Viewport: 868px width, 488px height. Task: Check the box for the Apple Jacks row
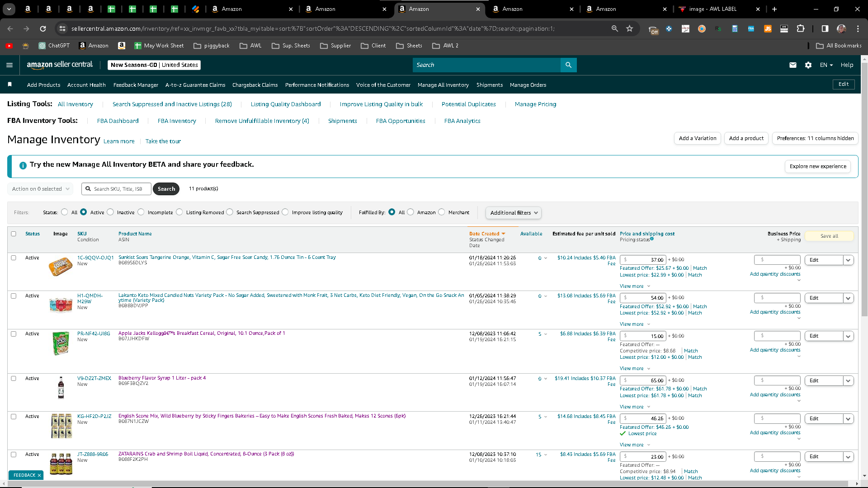pyautogui.click(x=14, y=333)
